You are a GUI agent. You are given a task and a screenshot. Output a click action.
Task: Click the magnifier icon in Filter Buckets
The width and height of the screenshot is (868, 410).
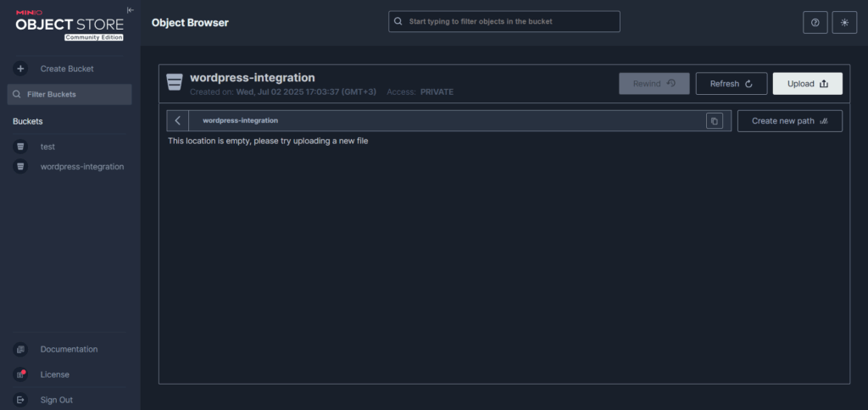[17, 94]
